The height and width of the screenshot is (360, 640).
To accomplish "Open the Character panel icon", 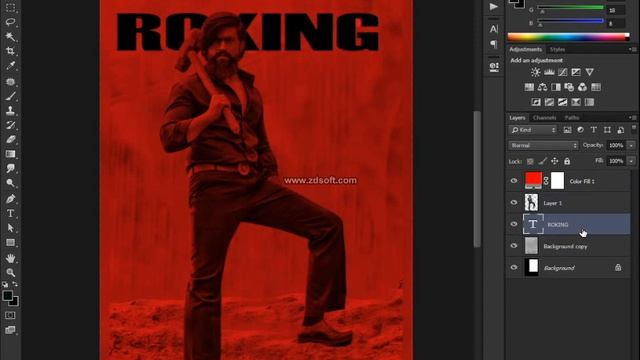I will tap(493, 29).
